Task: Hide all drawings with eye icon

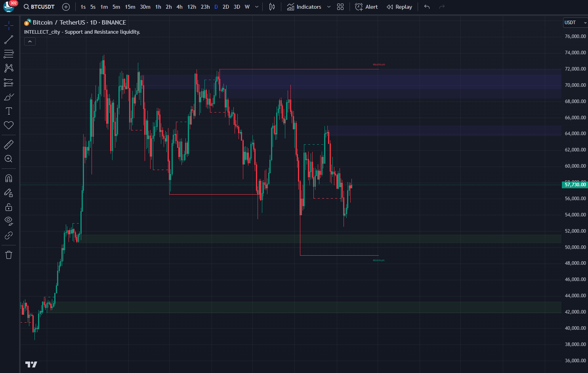Action: click(x=9, y=221)
